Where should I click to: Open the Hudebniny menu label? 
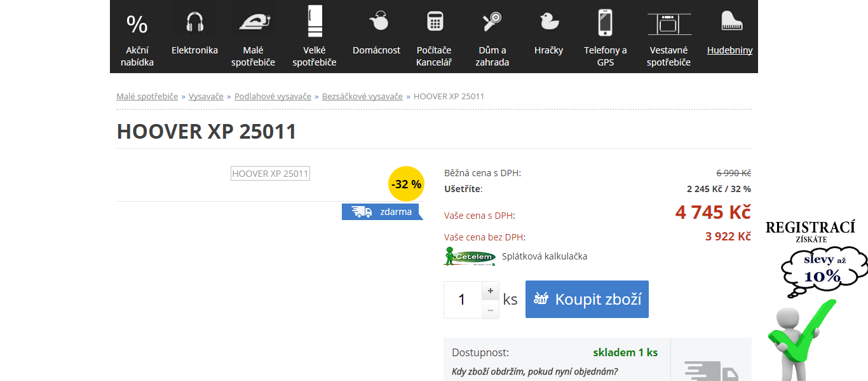(730, 50)
